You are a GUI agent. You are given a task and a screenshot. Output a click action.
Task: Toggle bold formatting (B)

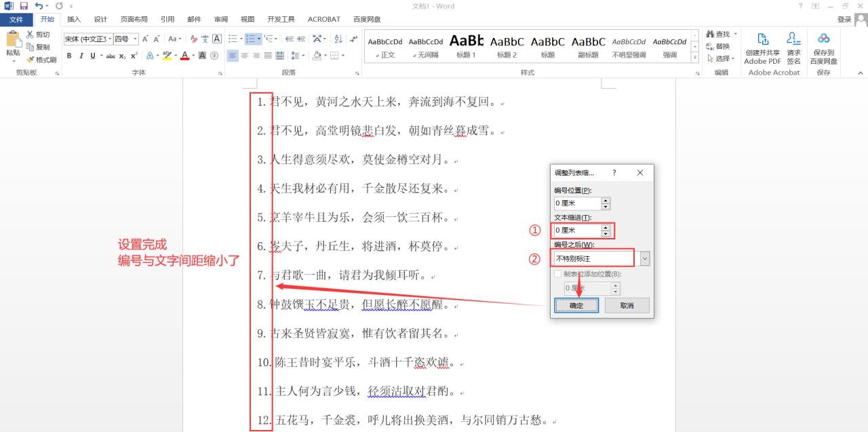(69, 56)
